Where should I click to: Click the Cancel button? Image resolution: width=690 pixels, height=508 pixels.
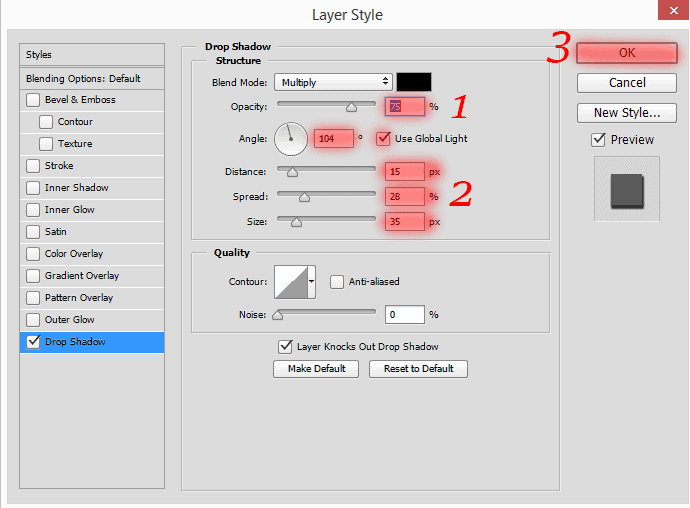627,83
